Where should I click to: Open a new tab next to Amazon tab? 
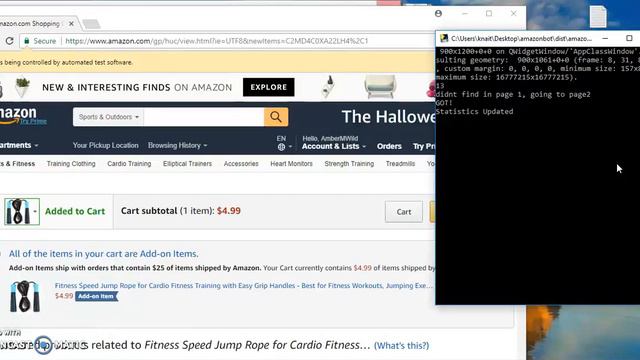[91, 24]
